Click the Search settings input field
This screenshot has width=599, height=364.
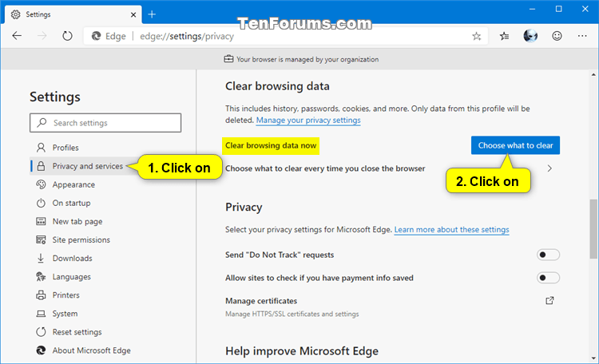coord(105,123)
